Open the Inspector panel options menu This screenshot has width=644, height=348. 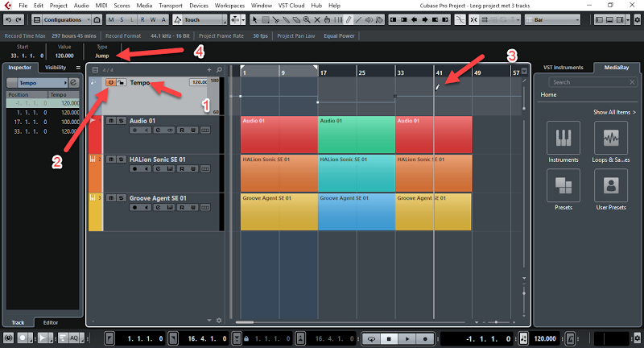coord(78,68)
